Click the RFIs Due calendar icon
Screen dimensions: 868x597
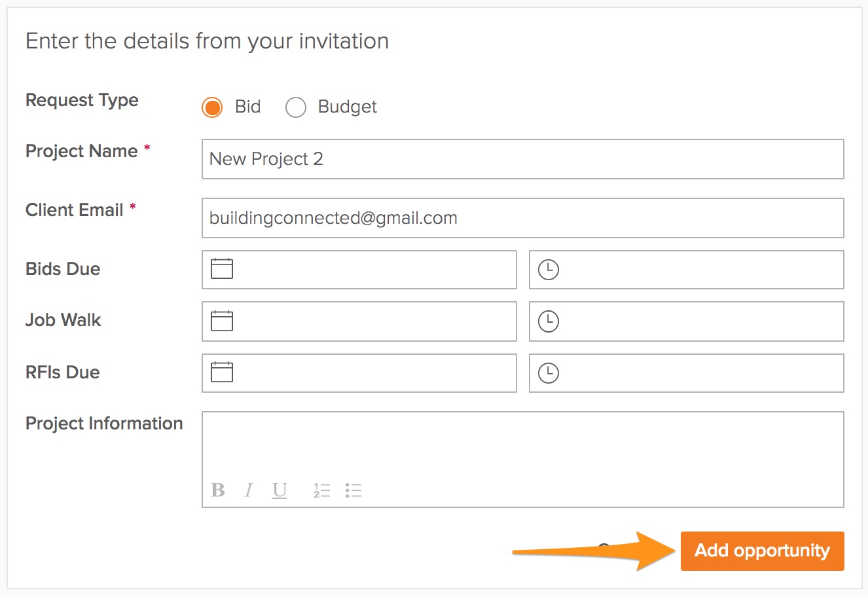pyautogui.click(x=222, y=372)
